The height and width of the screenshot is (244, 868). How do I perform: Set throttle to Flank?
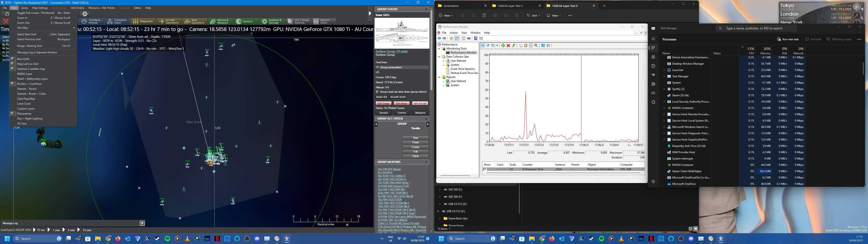[415, 156]
